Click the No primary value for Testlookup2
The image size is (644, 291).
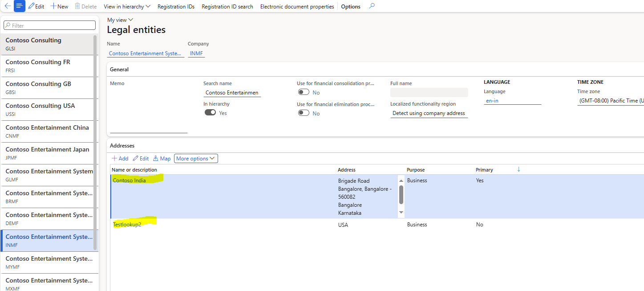pyautogui.click(x=479, y=225)
